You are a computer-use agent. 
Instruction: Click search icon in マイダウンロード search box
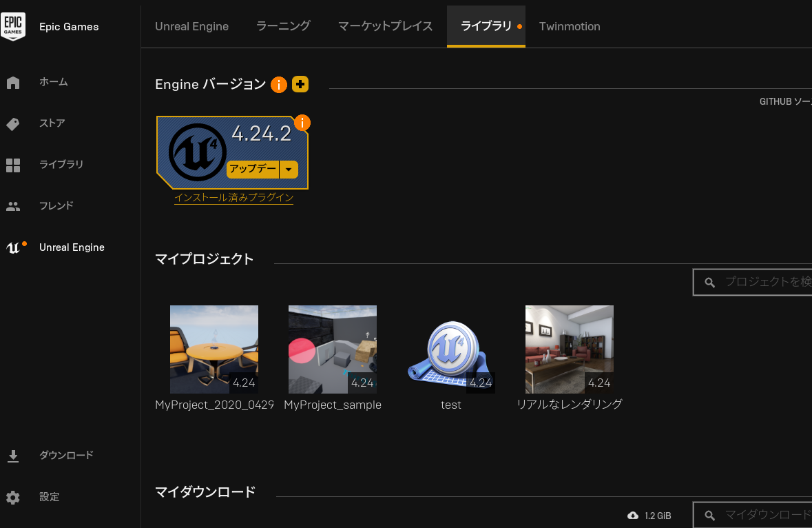[x=710, y=516]
